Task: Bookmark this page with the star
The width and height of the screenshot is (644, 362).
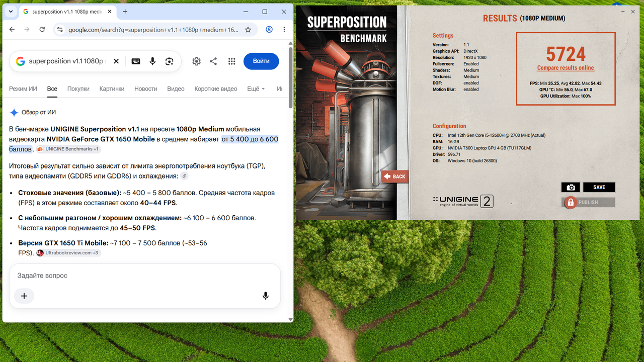Action: pyautogui.click(x=248, y=30)
